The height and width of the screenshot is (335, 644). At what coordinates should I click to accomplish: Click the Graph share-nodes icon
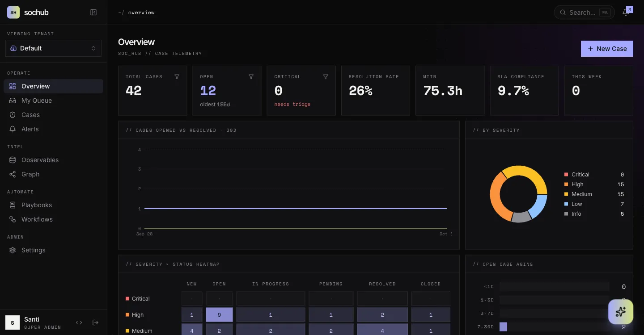pos(13,174)
